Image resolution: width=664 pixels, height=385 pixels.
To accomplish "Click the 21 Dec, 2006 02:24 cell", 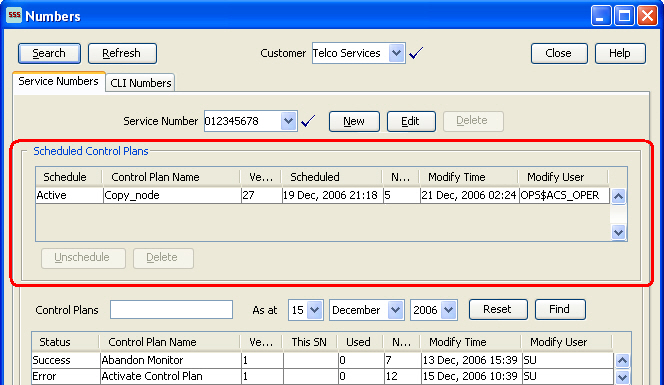I will pos(469,195).
